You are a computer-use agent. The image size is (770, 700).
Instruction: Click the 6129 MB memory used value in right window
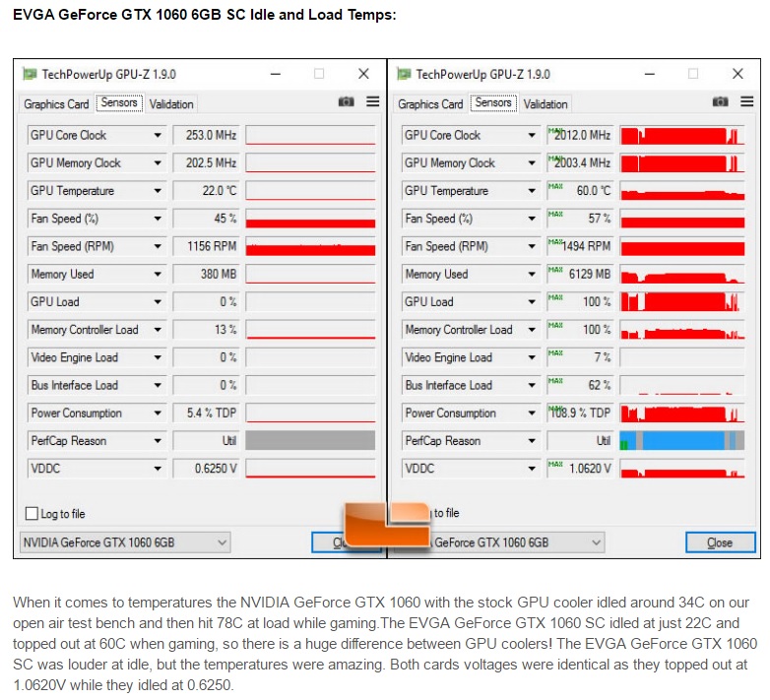click(580, 274)
